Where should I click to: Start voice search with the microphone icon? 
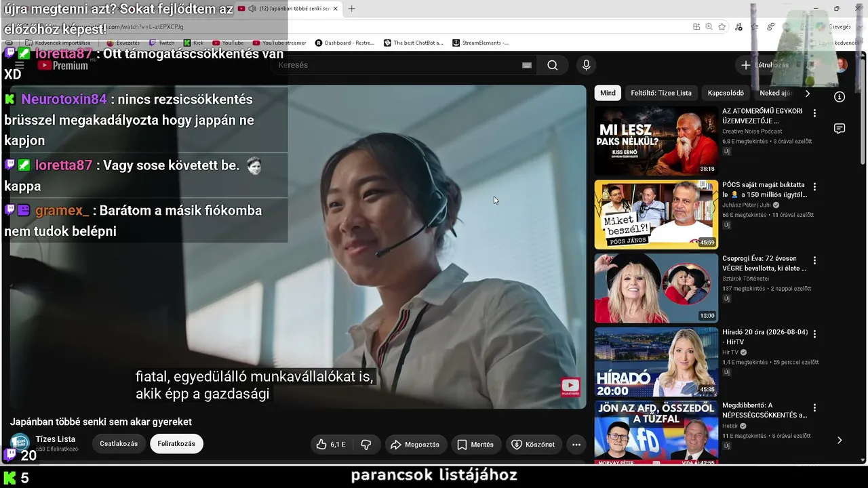point(587,65)
